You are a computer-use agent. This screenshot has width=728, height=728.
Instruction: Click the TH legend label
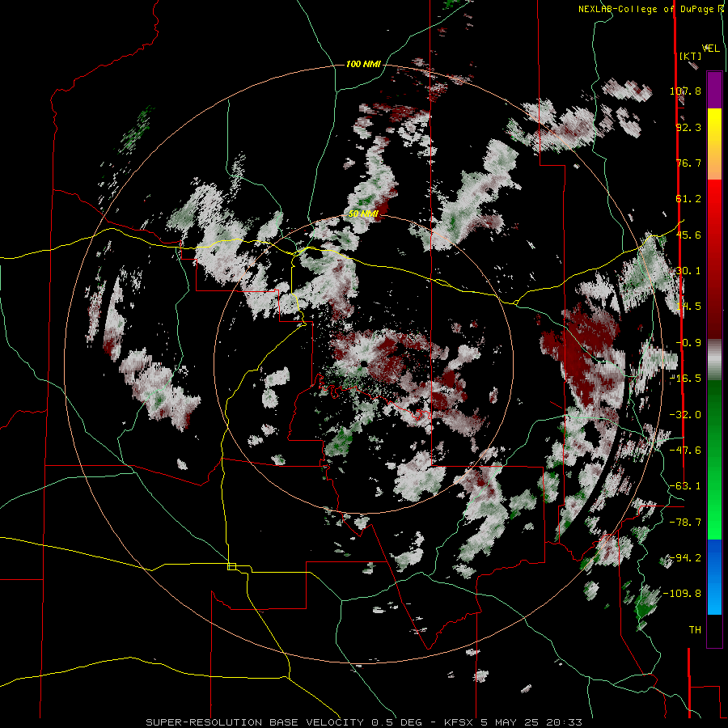[x=695, y=630]
